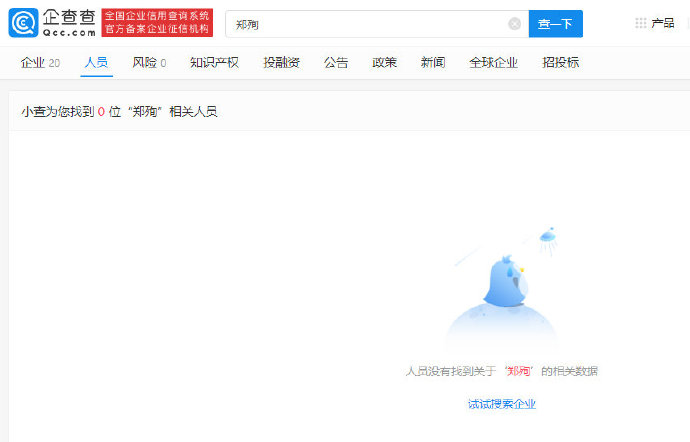Screen dimensions: 690x442
Task: Go to the 知识产权 tab
Action: pos(214,63)
